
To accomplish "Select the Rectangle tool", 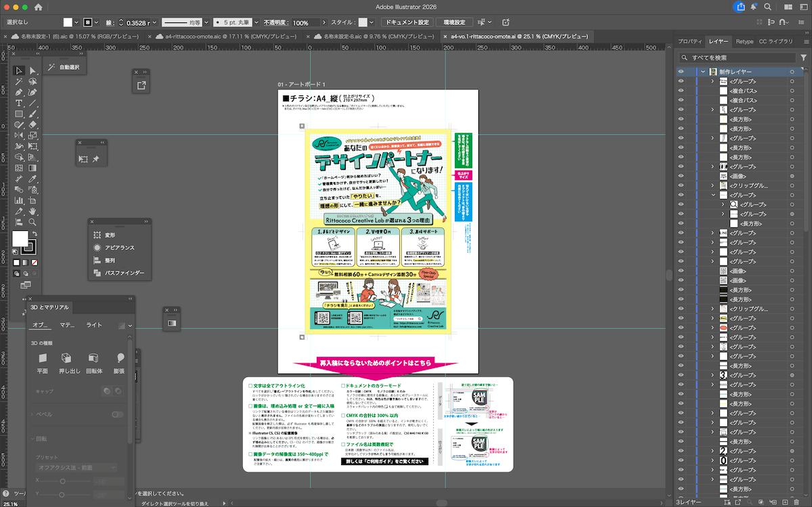I will coord(19,114).
